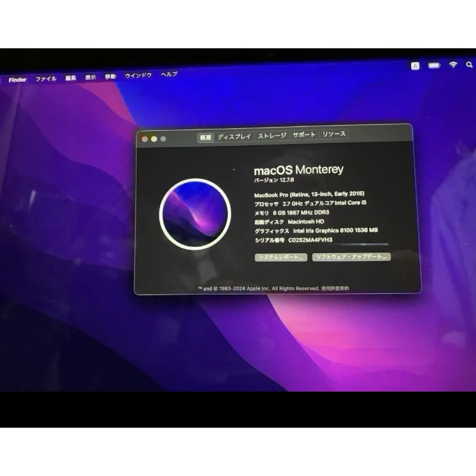Click the Intel Iris Graphics 6100 text
The height and width of the screenshot is (476, 476).
[335, 231]
